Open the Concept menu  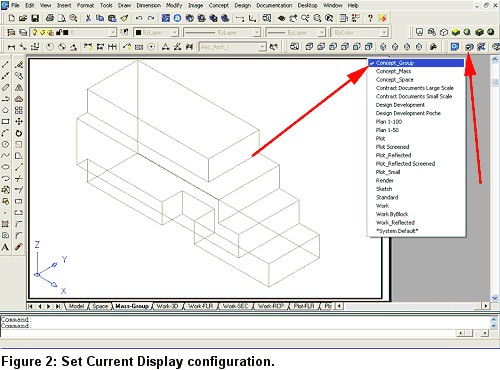219,5
